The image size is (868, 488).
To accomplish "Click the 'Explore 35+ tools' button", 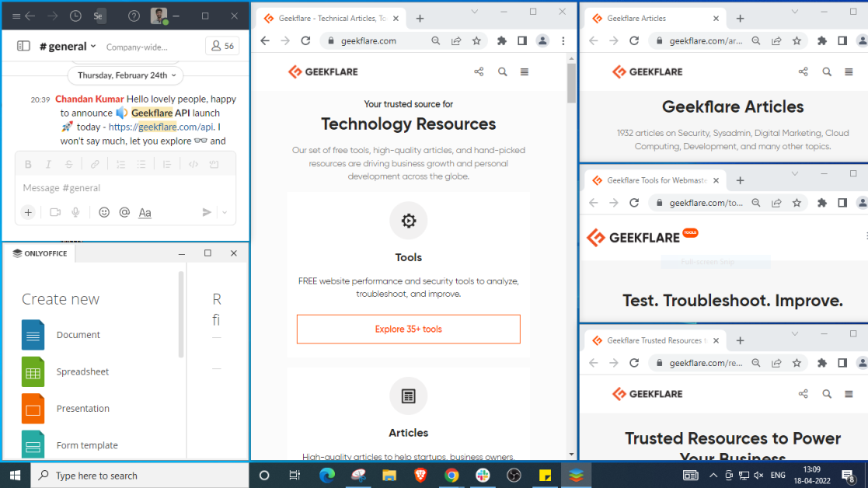I will click(408, 329).
